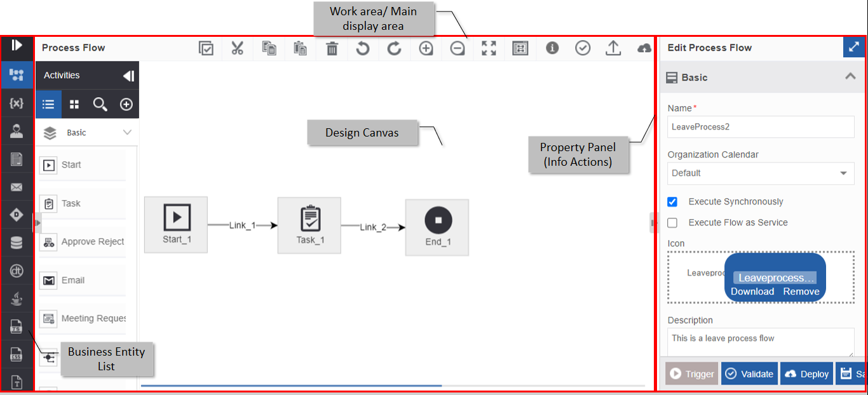
Task: Click the Cut scissors icon
Action: pos(238,48)
